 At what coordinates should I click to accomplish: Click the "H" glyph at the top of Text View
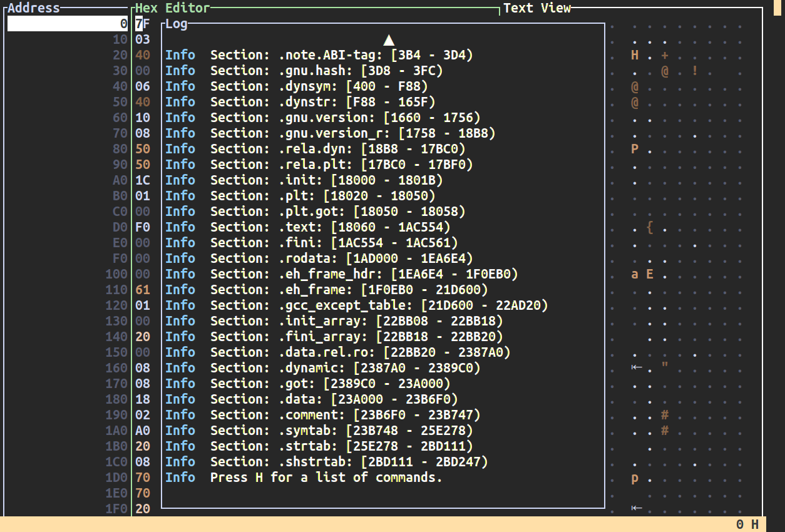click(x=635, y=55)
